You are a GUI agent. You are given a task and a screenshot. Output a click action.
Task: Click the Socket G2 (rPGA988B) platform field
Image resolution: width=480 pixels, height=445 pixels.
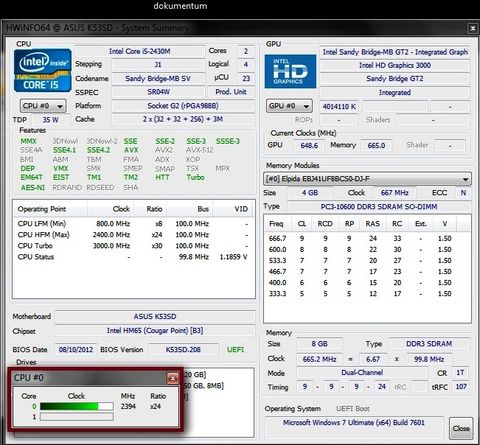[183, 106]
